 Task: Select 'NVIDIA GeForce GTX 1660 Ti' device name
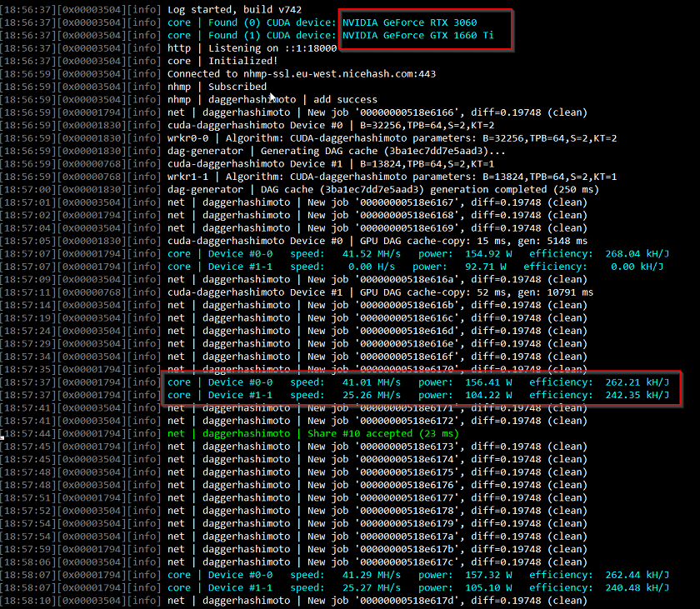click(417, 35)
